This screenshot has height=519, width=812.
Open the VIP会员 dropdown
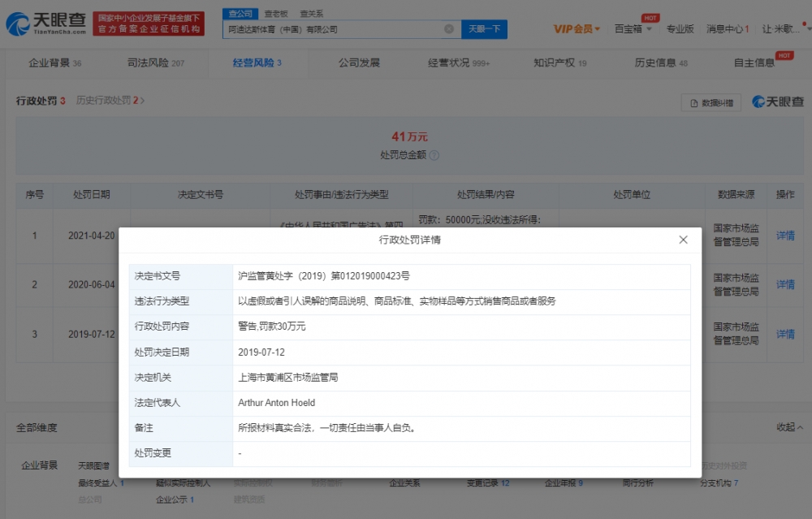(x=577, y=29)
